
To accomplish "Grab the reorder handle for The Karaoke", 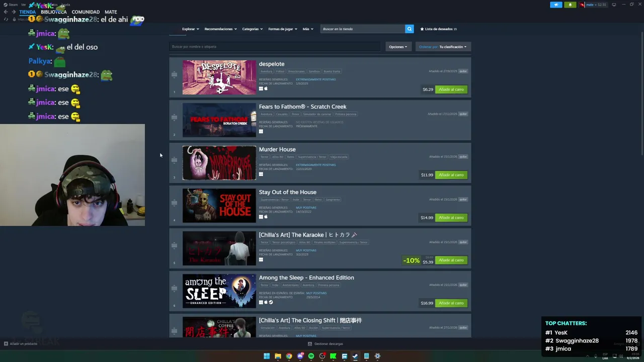I will tap(174, 245).
